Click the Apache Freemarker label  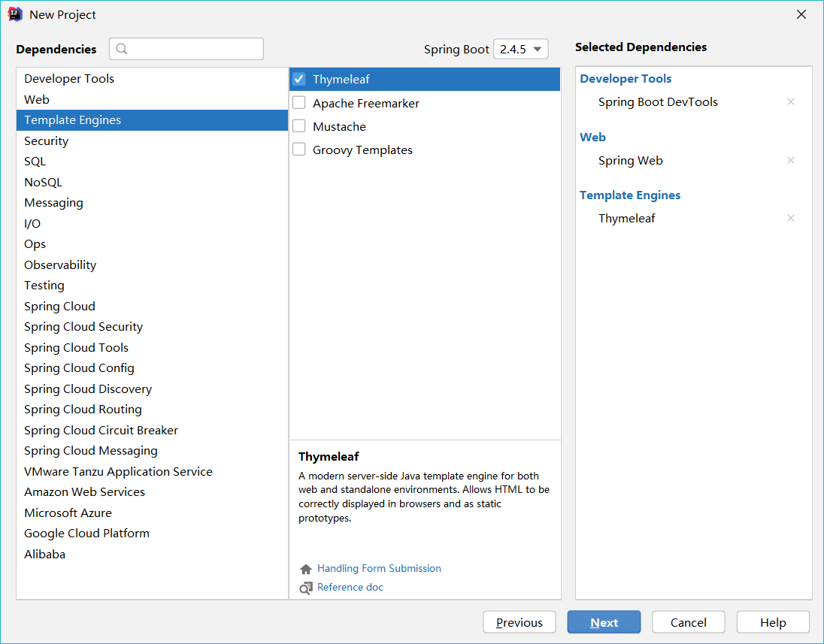pos(365,103)
